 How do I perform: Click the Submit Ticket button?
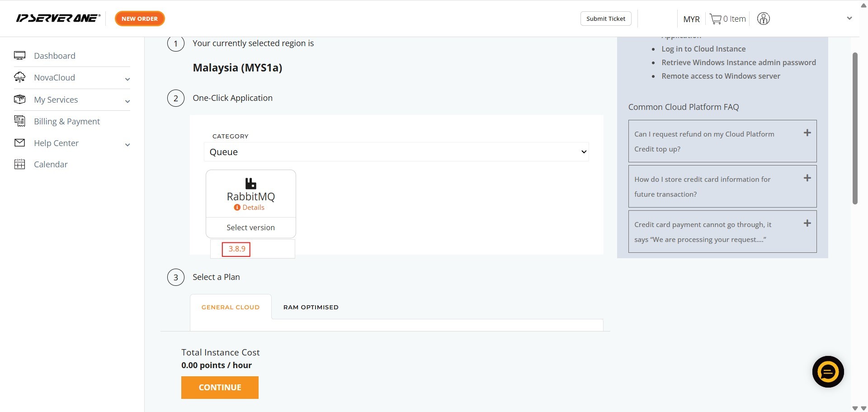coord(605,19)
